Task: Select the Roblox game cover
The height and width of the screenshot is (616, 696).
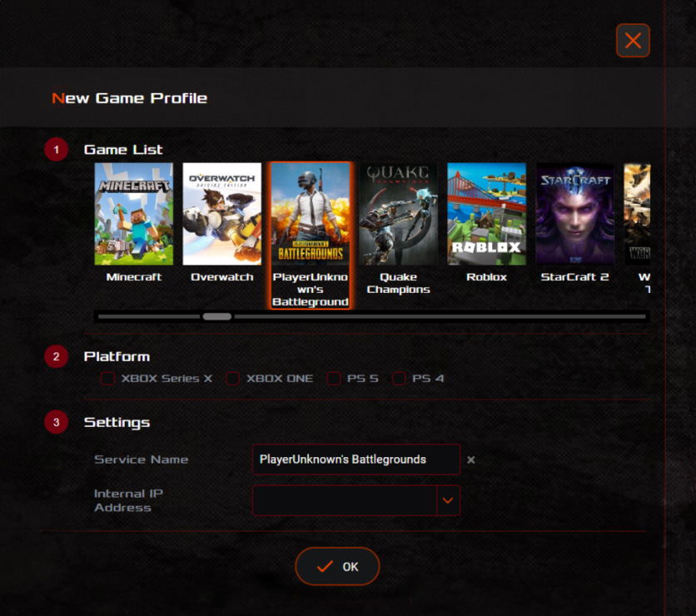Action: (x=486, y=214)
